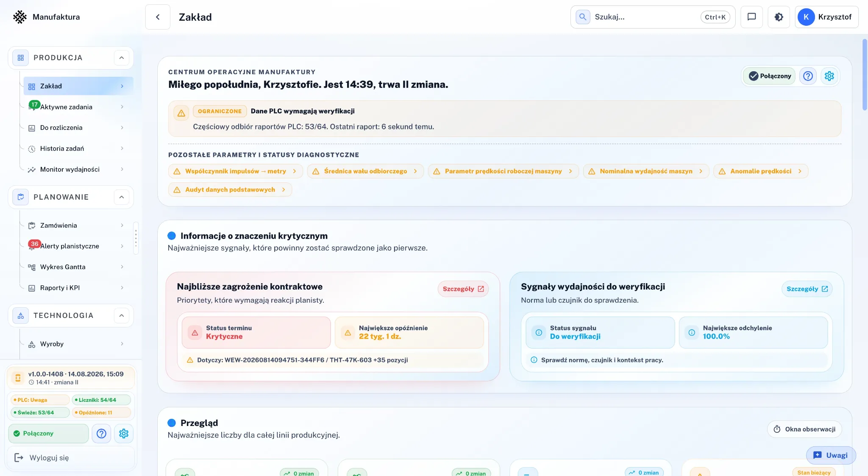This screenshot has width=868, height=476.
Task: Click warning icon beside Dotyczy WEW order
Action: (x=190, y=360)
